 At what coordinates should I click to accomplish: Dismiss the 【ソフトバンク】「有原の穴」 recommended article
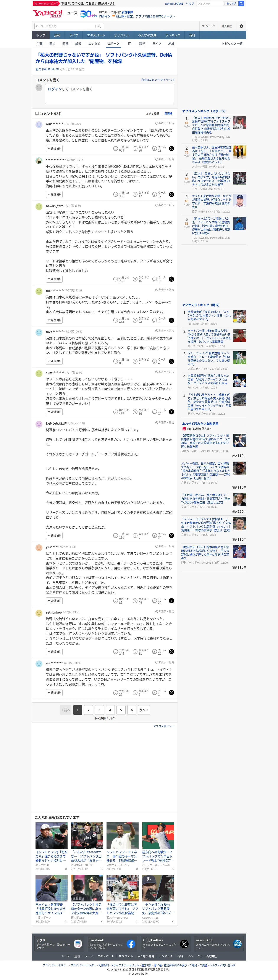66,869
